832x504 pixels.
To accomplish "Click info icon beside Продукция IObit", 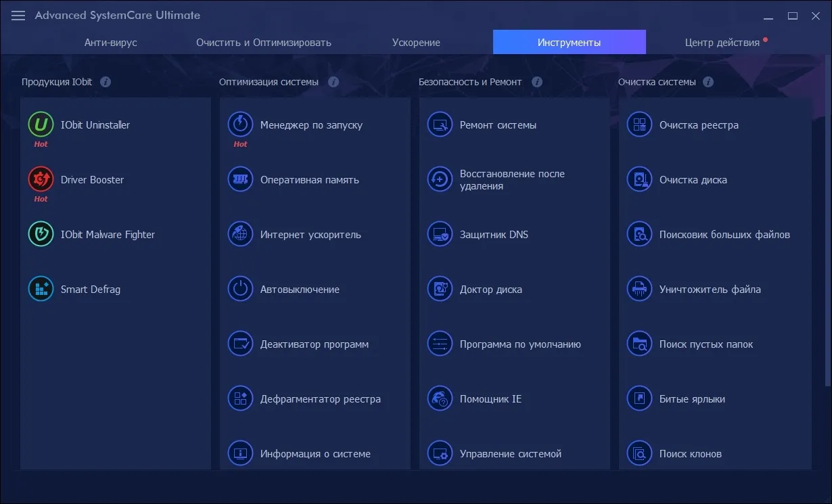I will tap(106, 82).
